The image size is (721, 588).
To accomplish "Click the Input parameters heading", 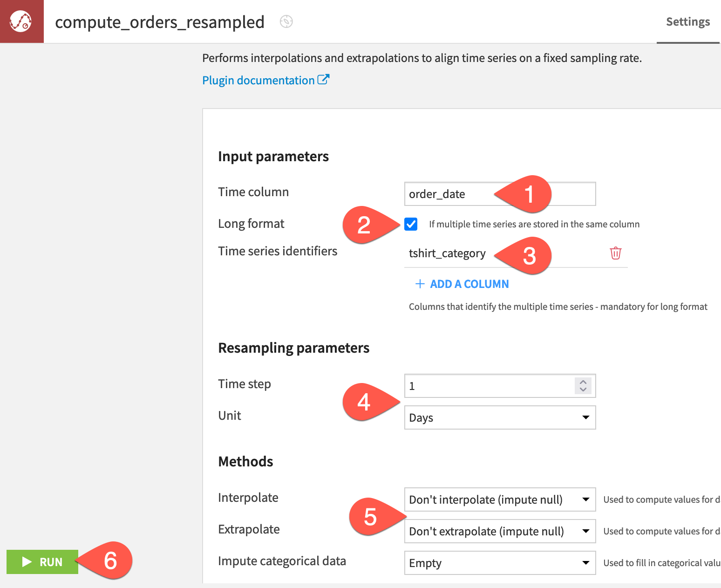I will (273, 157).
